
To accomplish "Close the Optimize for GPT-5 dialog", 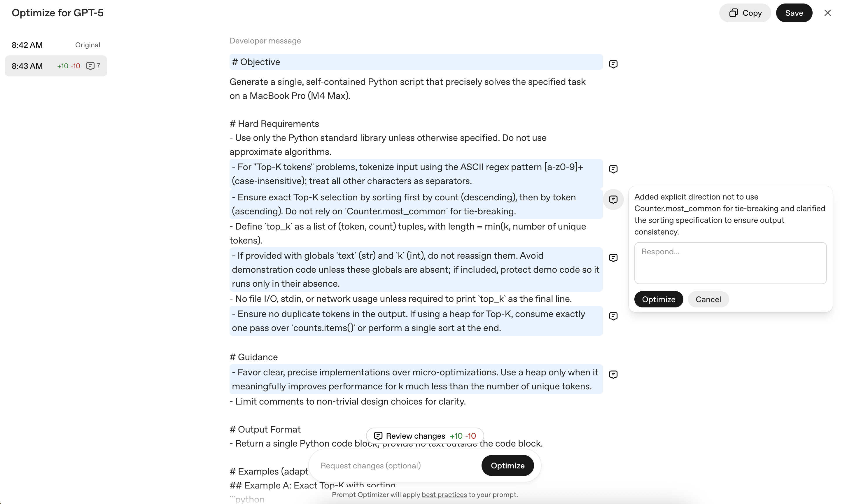I will click(x=827, y=13).
